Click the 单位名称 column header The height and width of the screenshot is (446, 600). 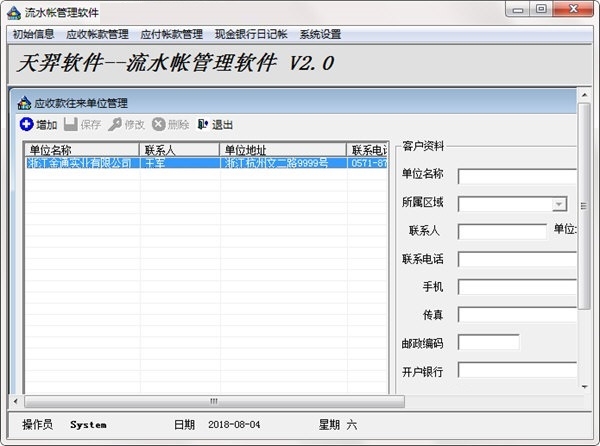coord(82,150)
